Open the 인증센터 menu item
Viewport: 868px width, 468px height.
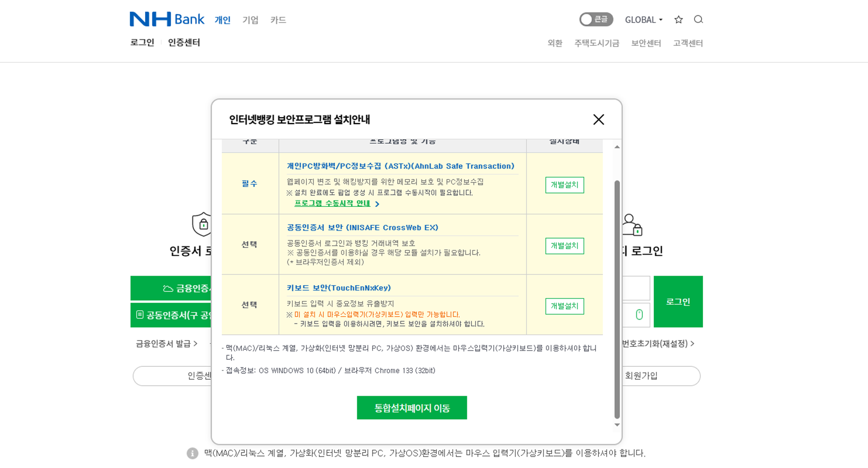[184, 42]
